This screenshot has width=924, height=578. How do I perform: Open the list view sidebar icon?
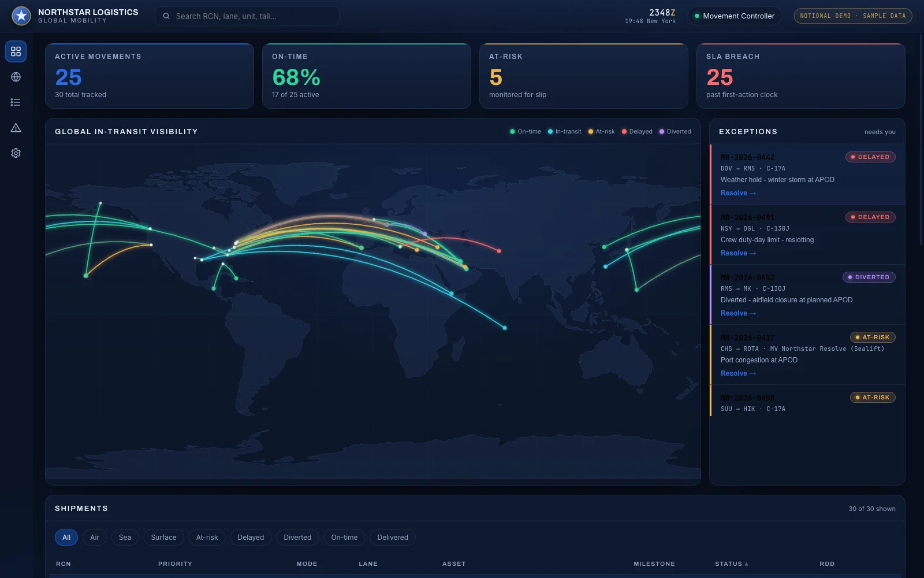16,102
